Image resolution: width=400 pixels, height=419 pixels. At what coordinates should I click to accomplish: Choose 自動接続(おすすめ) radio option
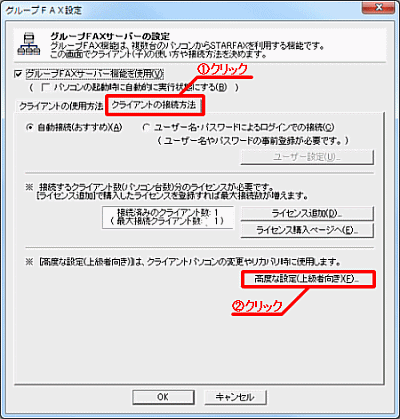(30, 128)
